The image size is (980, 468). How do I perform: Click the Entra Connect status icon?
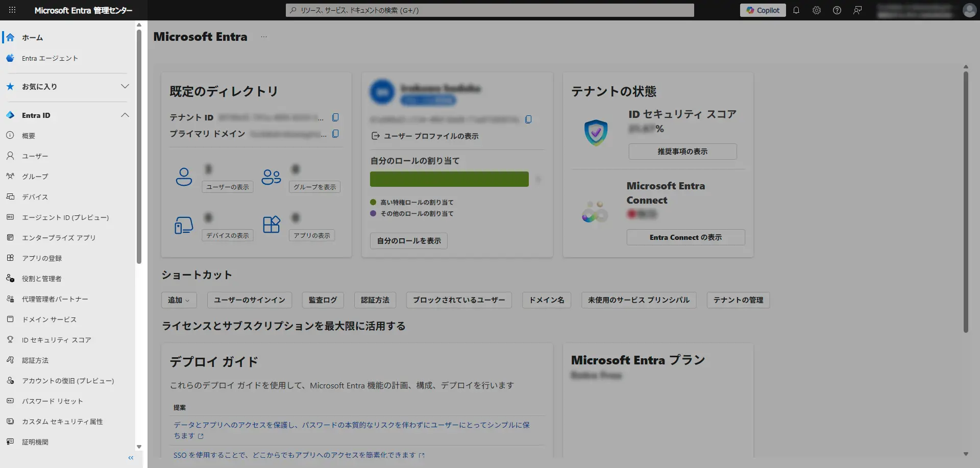(x=595, y=212)
